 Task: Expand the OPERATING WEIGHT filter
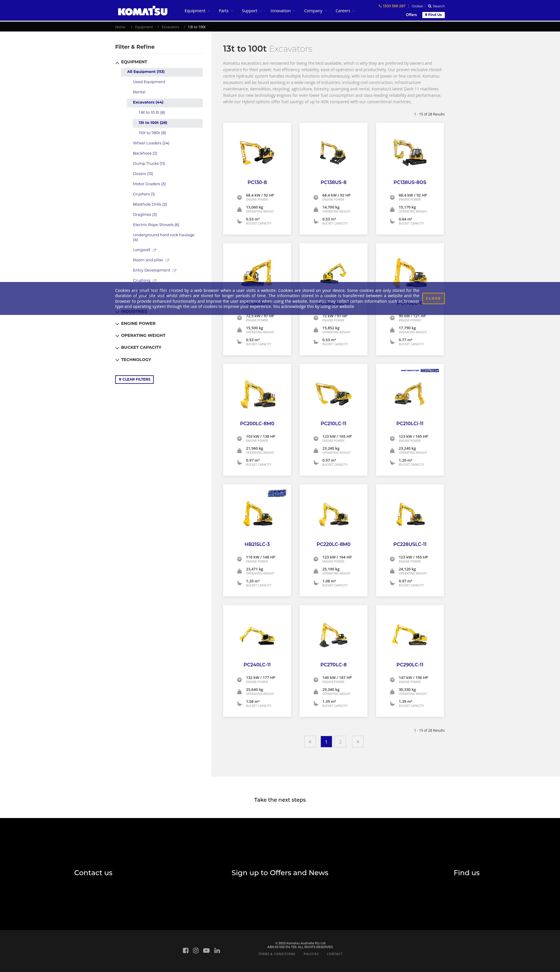pos(140,336)
